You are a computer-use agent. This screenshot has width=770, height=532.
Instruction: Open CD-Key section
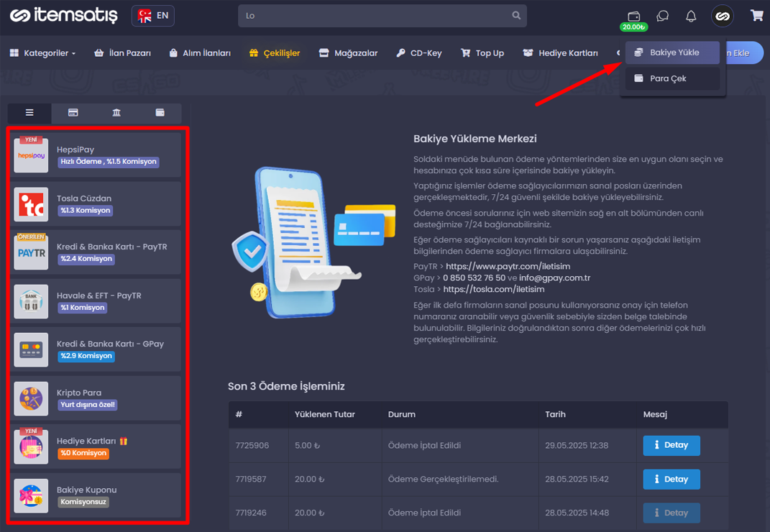[x=419, y=53]
